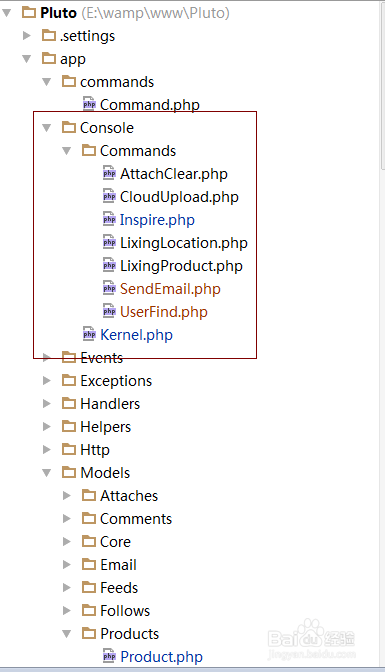
Task: Click the Attaches folder icon
Action: tap(89, 495)
